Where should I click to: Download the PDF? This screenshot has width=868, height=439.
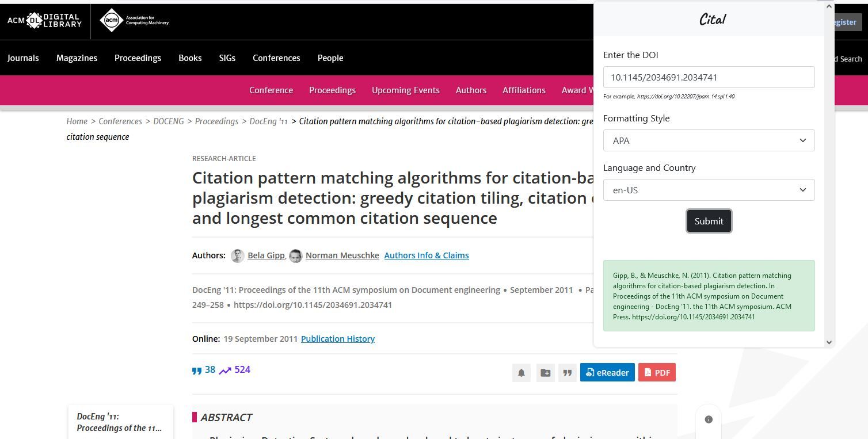coord(657,373)
